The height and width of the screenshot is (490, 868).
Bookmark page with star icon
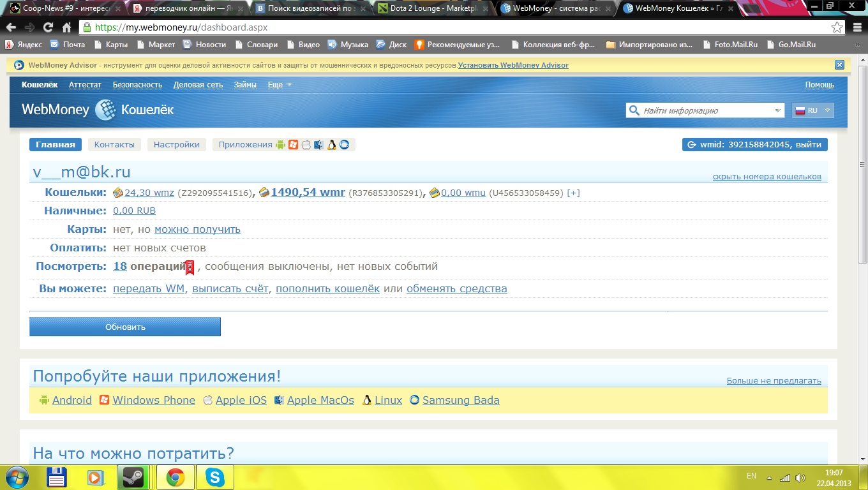(837, 27)
